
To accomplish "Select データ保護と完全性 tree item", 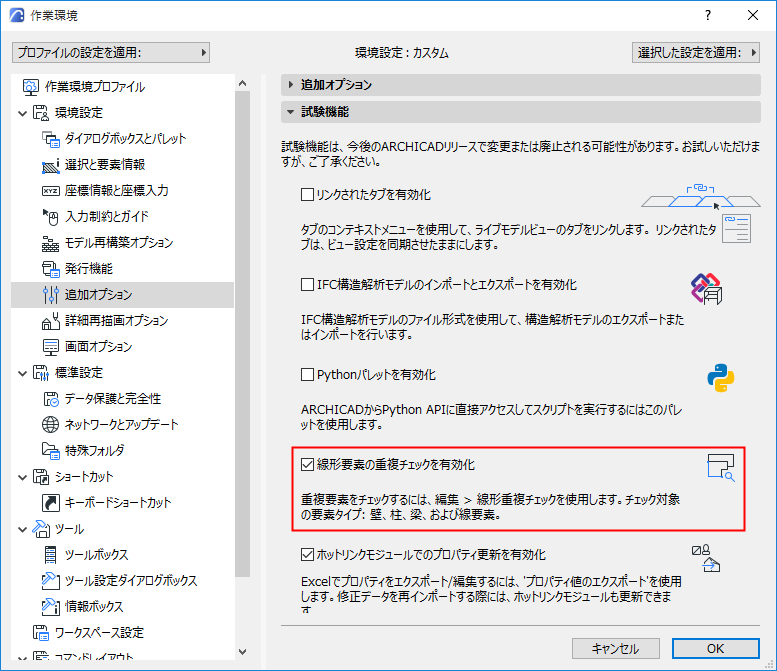I will click(x=112, y=399).
